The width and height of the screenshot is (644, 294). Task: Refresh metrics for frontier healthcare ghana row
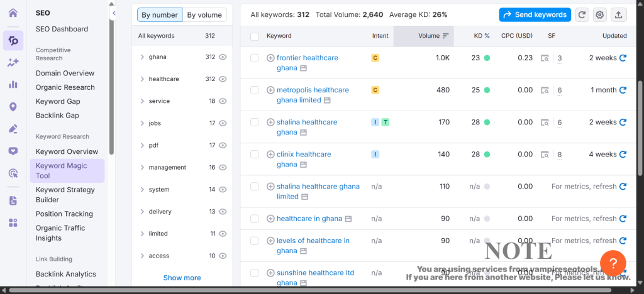(x=623, y=58)
